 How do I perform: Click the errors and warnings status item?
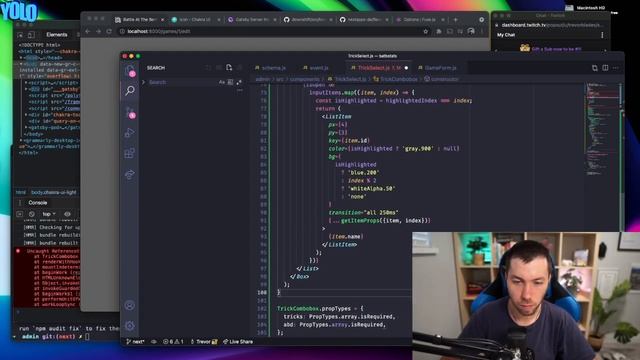173,342
